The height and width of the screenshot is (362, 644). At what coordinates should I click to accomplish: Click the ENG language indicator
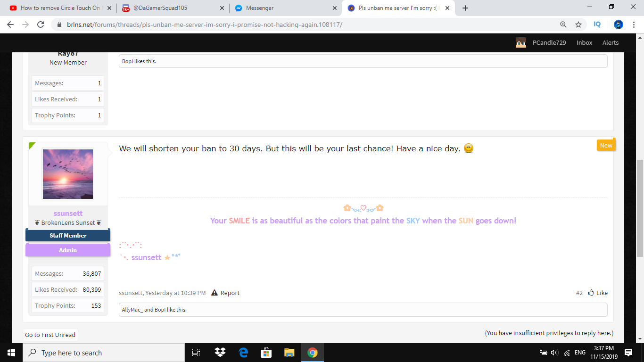click(x=580, y=353)
